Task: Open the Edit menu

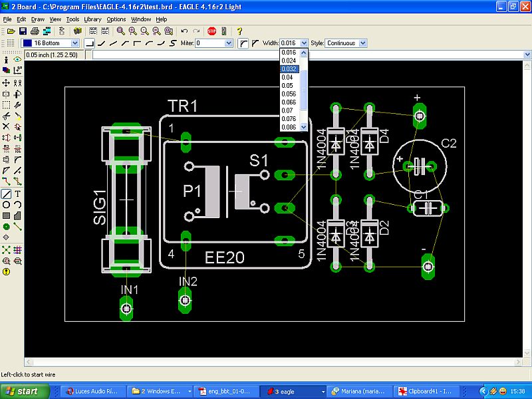Action: 21,19
